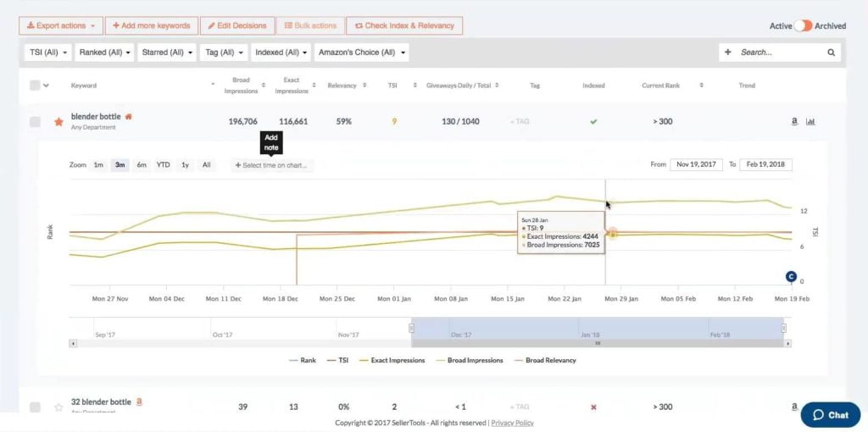Check the 32 blender bottle row checkbox

[x=35, y=407]
